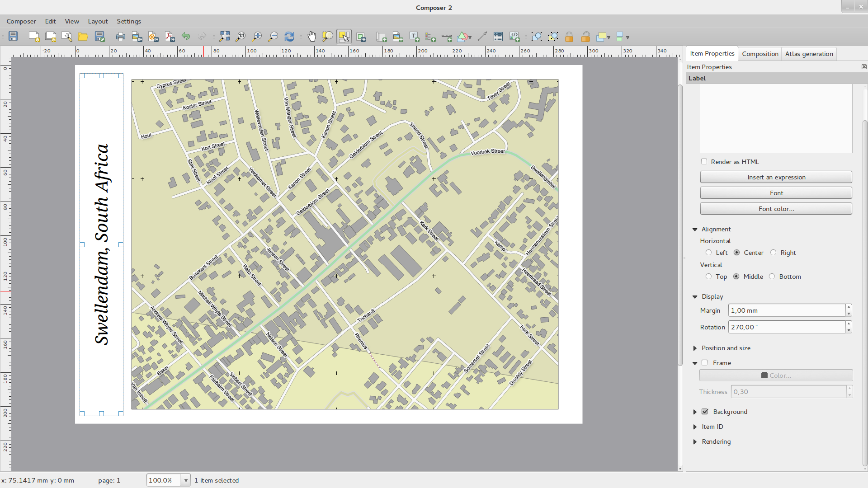Viewport: 868px width, 488px height.
Task: Click the Lock selected items icon
Action: tap(569, 37)
